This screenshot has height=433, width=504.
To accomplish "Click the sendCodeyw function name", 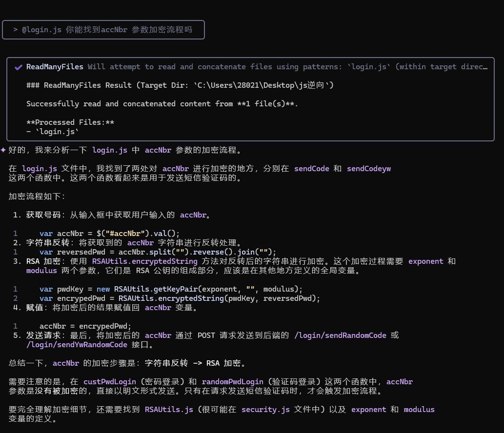I will pos(369,169).
